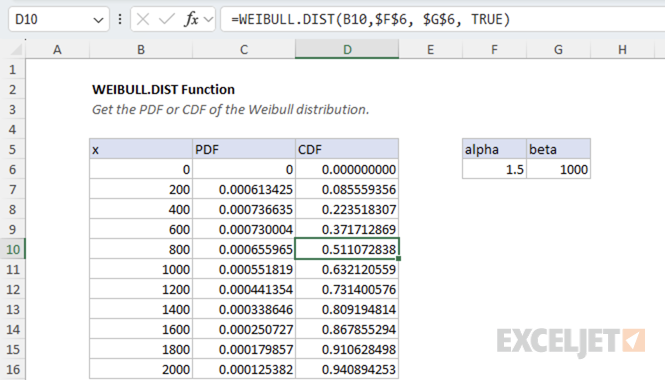Select row 11 header
The image size is (665, 380).
(13, 269)
